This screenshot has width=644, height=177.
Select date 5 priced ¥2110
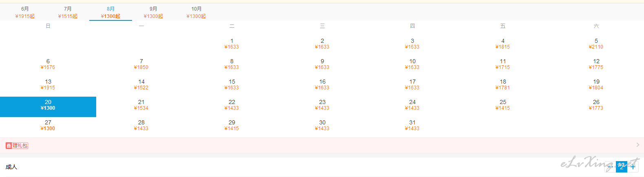tap(596, 44)
